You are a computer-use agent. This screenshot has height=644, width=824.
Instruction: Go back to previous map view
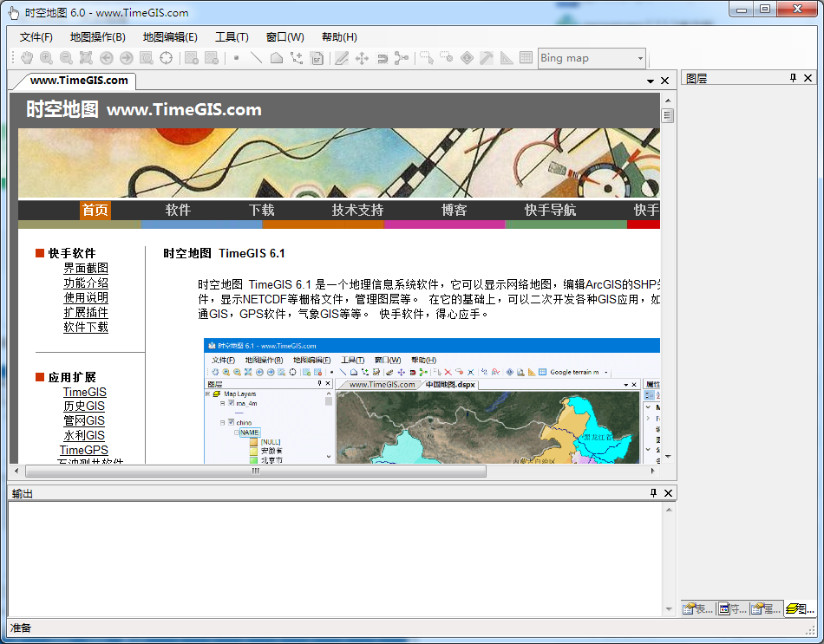tap(106, 58)
